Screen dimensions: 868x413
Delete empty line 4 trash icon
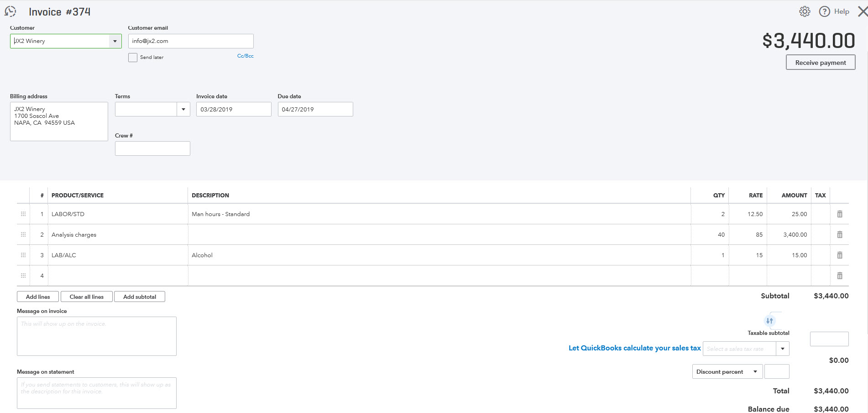[x=840, y=275]
